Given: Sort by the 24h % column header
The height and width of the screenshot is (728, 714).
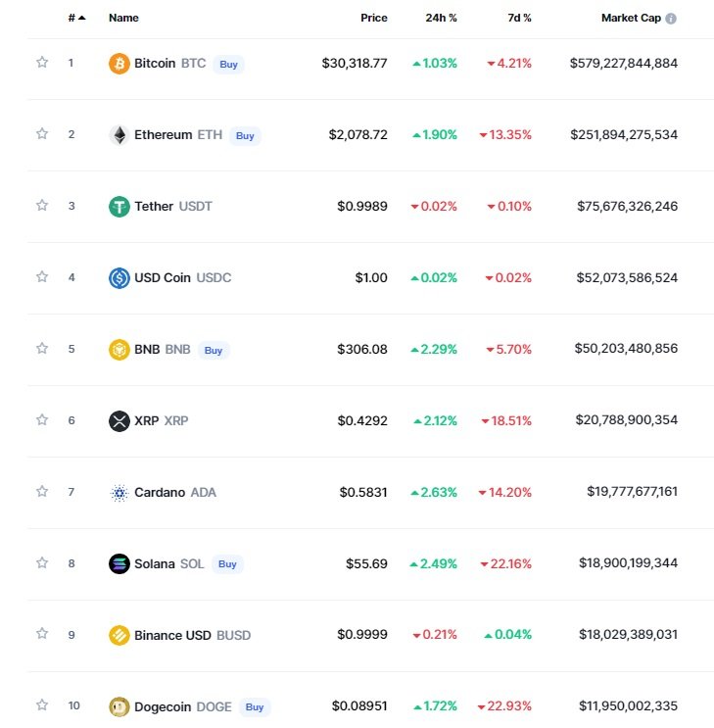Looking at the screenshot, I should pos(441,18).
